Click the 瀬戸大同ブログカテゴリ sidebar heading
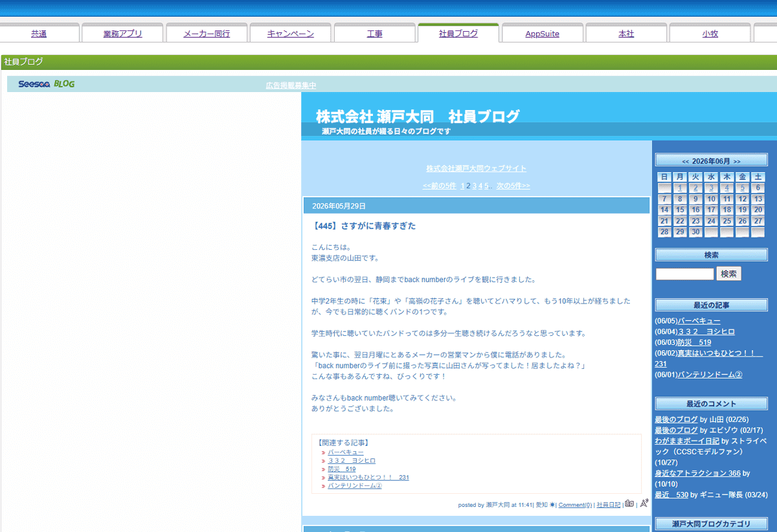 click(711, 524)
